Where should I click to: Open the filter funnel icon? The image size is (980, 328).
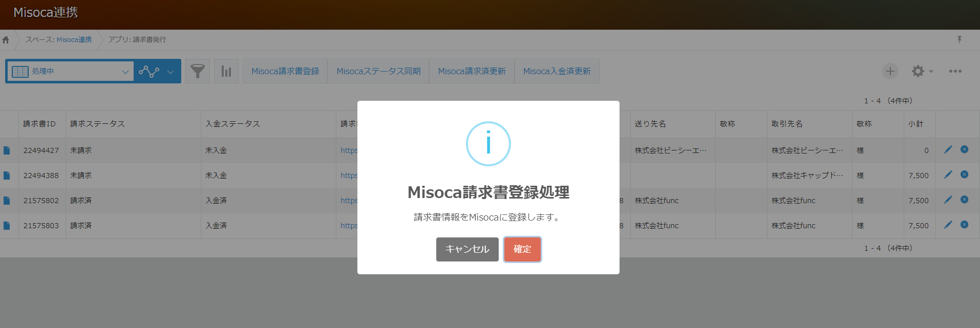[x=198, y=71]
